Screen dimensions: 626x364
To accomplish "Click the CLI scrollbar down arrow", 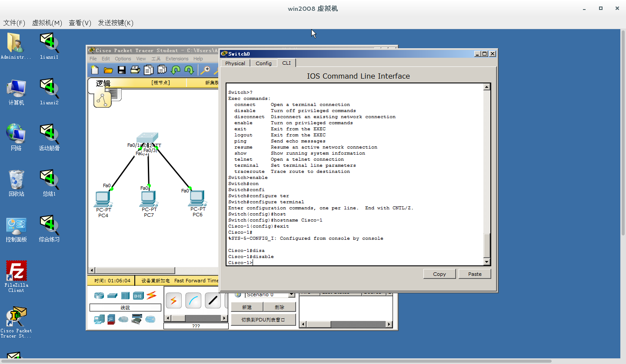I will (487, 262).
